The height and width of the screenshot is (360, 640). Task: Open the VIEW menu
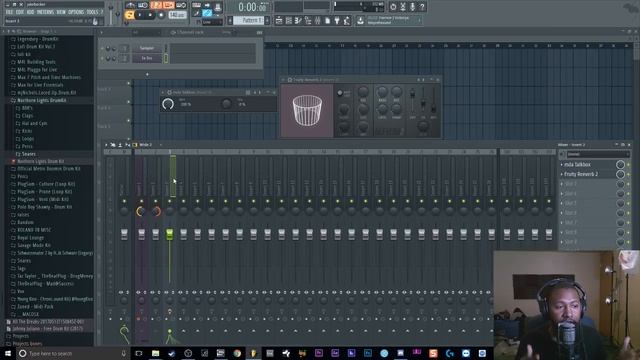tap(61, 12)
